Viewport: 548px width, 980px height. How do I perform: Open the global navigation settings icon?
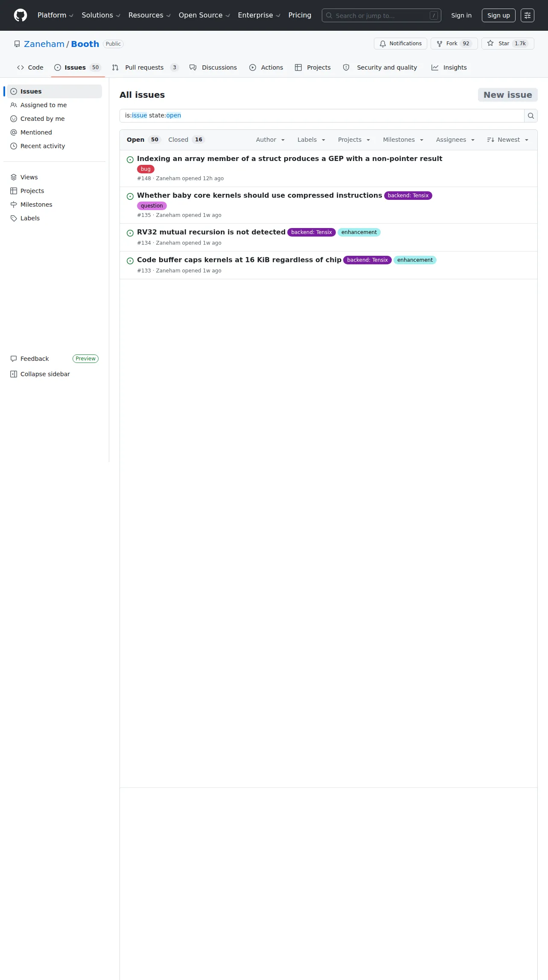click(528, 15)
